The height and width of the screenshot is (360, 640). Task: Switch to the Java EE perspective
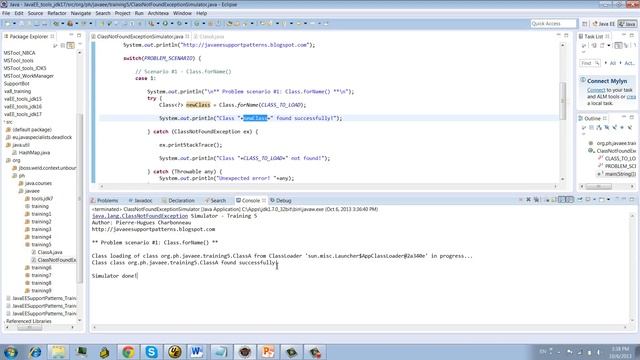click(x=604, y=24)
